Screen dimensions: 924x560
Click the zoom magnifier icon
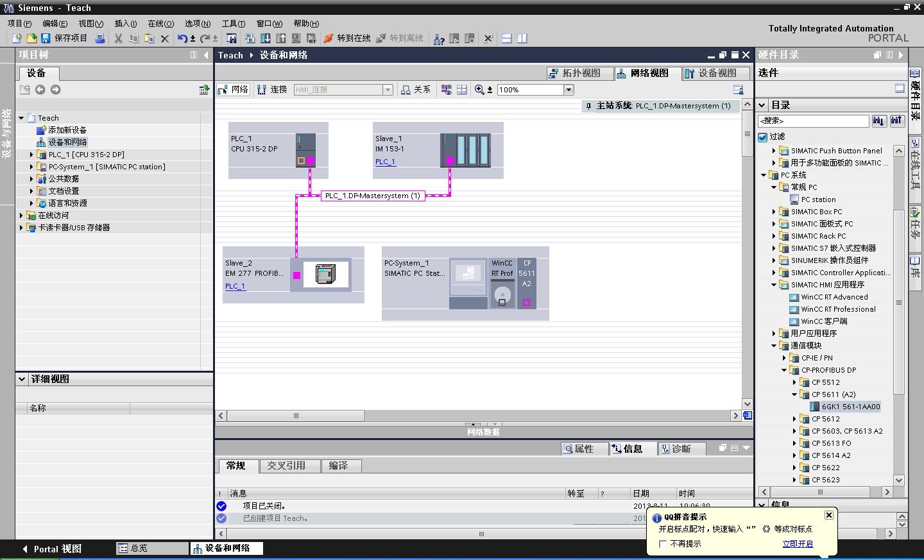click(x=479, y=90)
